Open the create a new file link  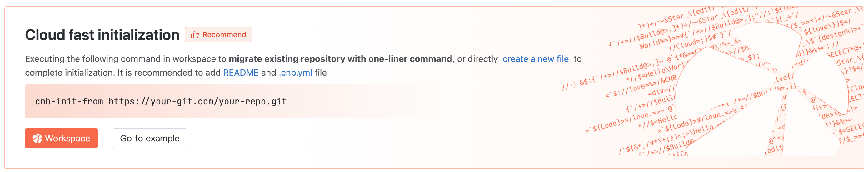tap(536, 59)
